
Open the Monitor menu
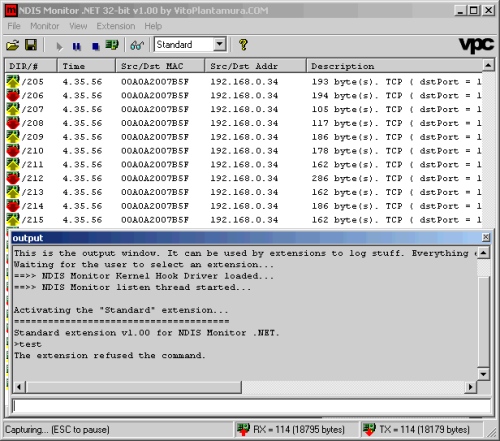[45, 26]
